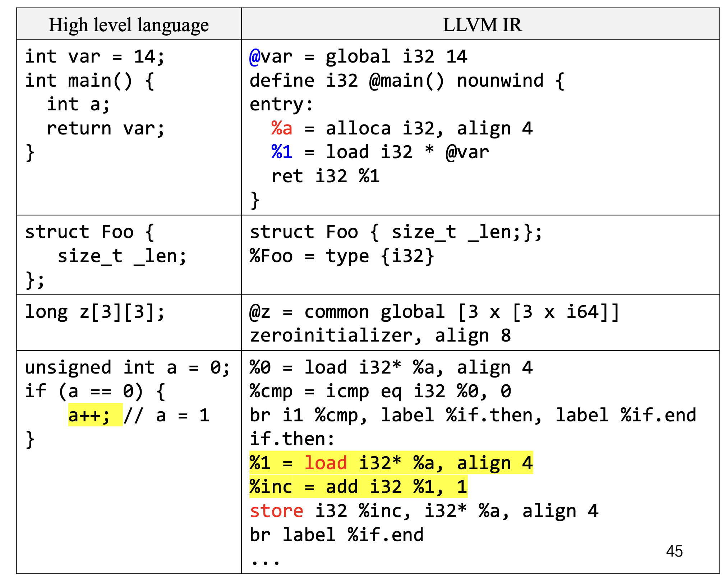This screenshot has width=728, height=581.
Task: Click the blue %1 load variable
Action: (282, 152)
